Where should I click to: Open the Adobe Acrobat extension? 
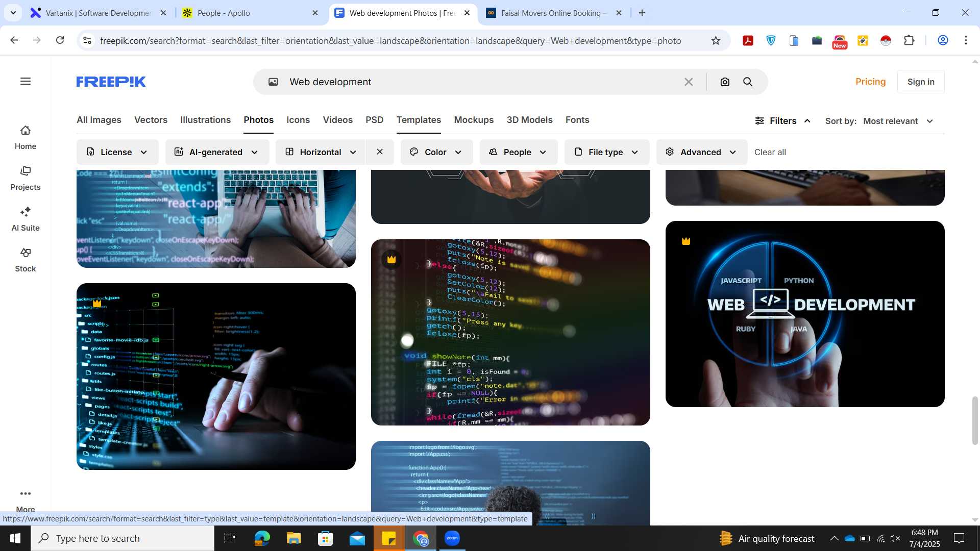click(748, 40)
